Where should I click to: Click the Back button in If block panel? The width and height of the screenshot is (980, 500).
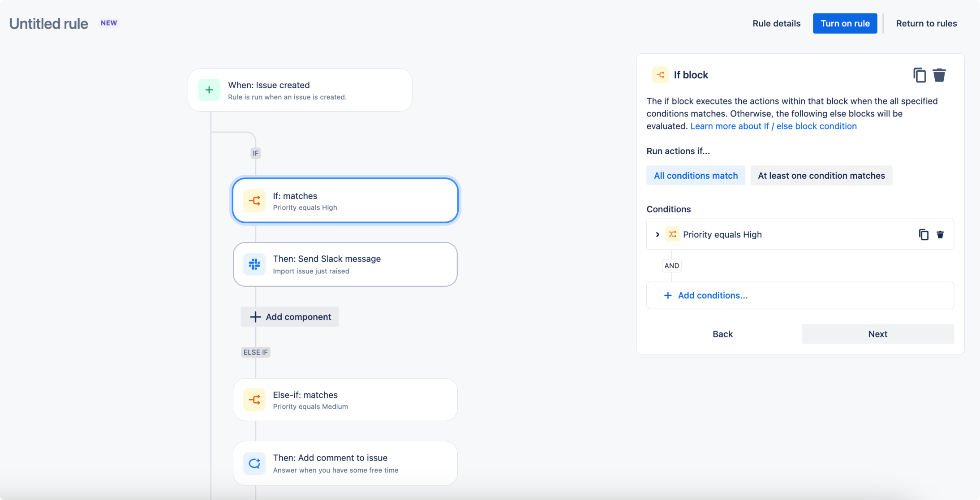click(722, 333)
